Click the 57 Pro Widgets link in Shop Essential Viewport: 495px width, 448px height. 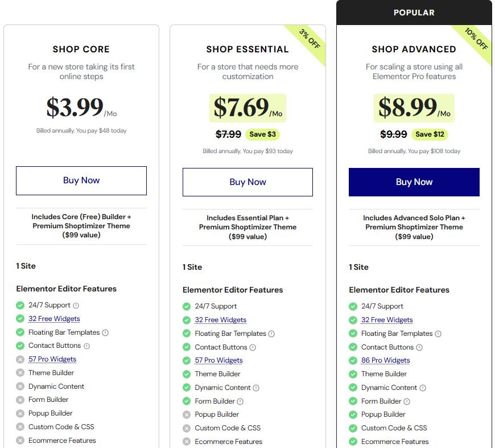click(x=218, y=360)
